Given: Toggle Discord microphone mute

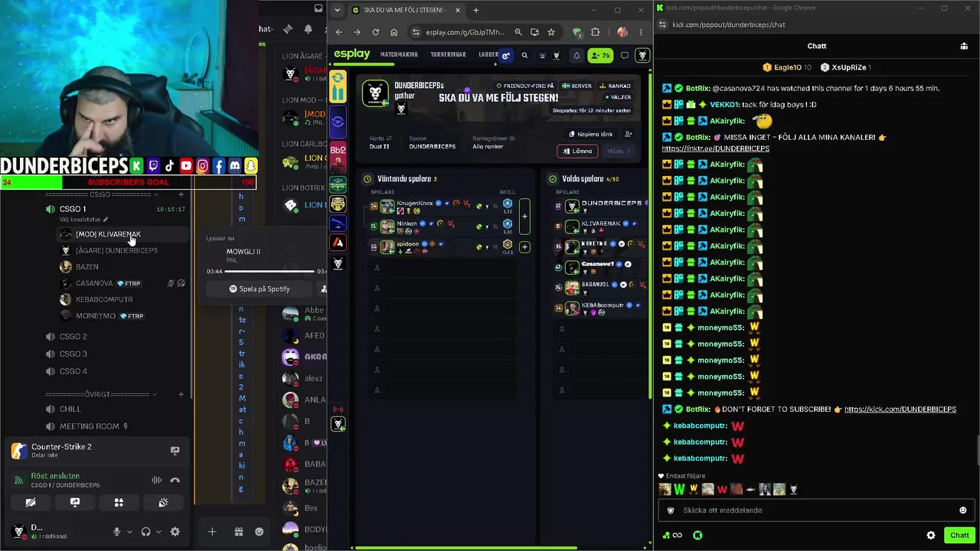Looking at the screenshot, I should (116, 532).
